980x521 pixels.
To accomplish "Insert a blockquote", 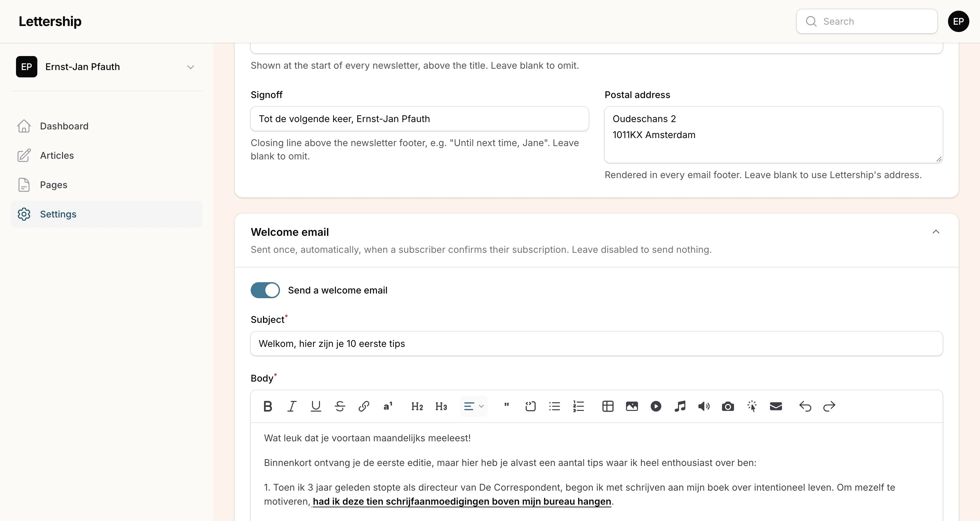I will (506, 406).
